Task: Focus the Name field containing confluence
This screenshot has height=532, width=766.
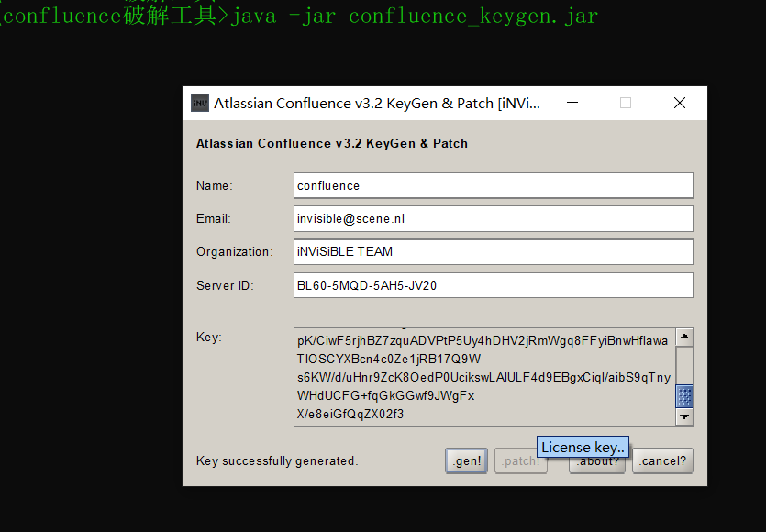Action: [x=493, y=185]
